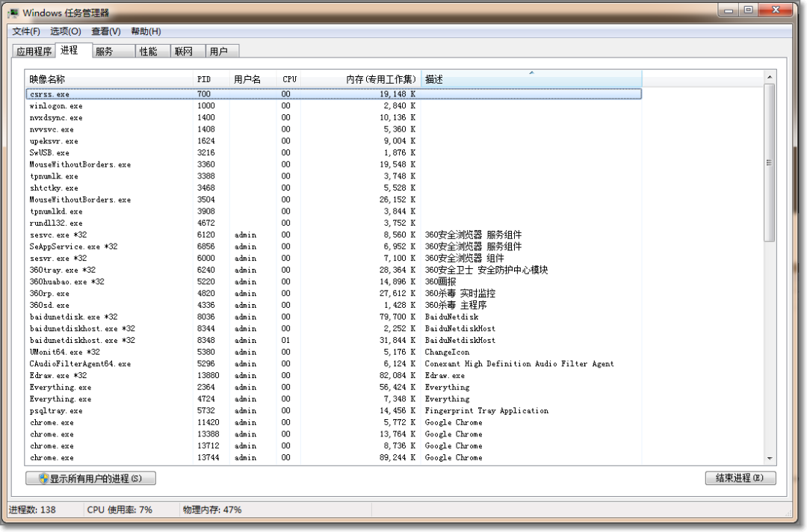The image size is (807, 532).
Task: Click 结束进程 button
Action: pyautogui.click(x=740, y=478)
